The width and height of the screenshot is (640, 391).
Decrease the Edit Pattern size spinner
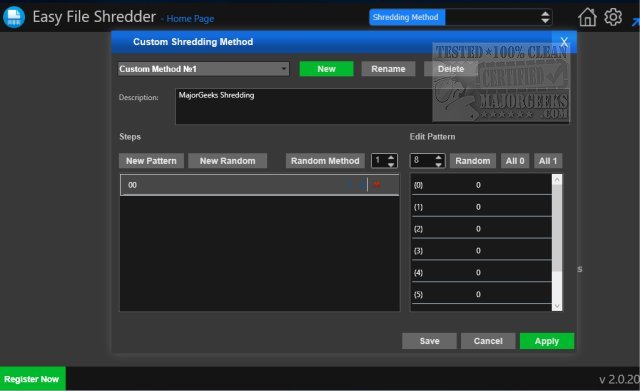439,164
